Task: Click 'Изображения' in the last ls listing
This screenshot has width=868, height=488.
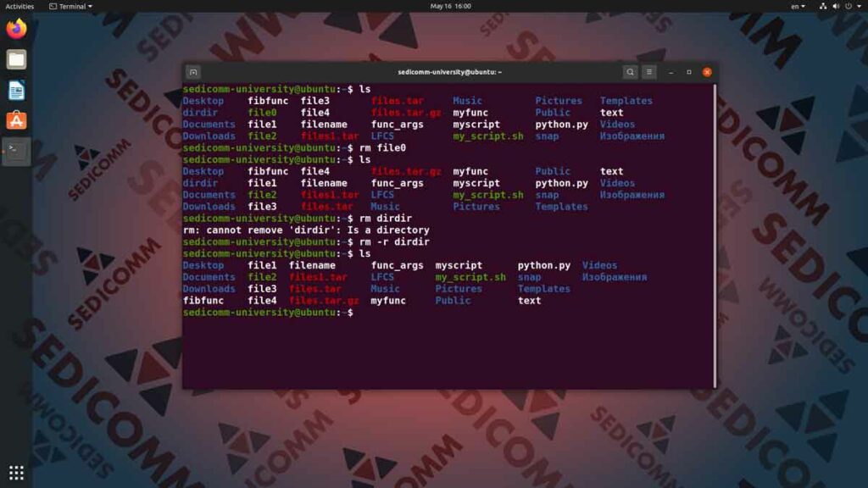Action: coord(614,277)
